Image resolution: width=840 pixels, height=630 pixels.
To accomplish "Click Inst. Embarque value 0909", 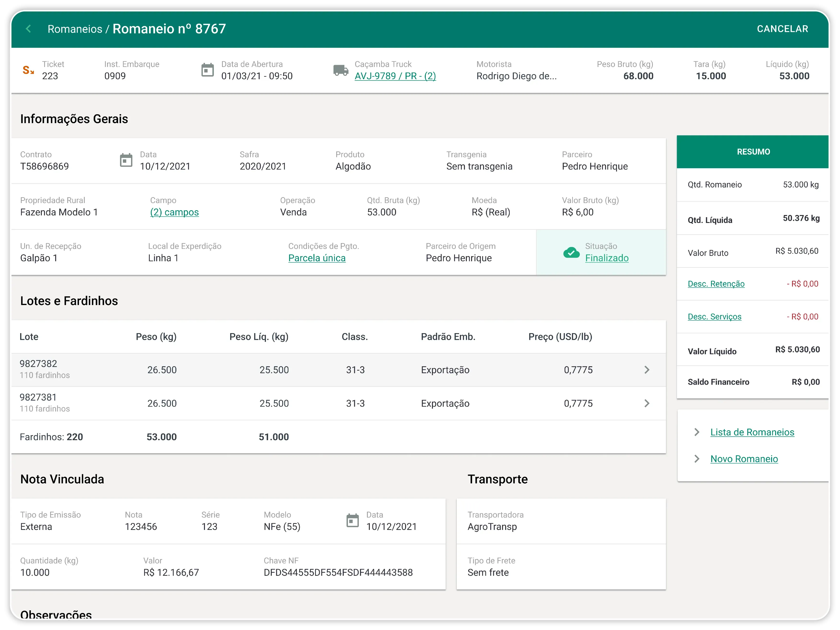I will pyautogui.click(x=115, y=76).
